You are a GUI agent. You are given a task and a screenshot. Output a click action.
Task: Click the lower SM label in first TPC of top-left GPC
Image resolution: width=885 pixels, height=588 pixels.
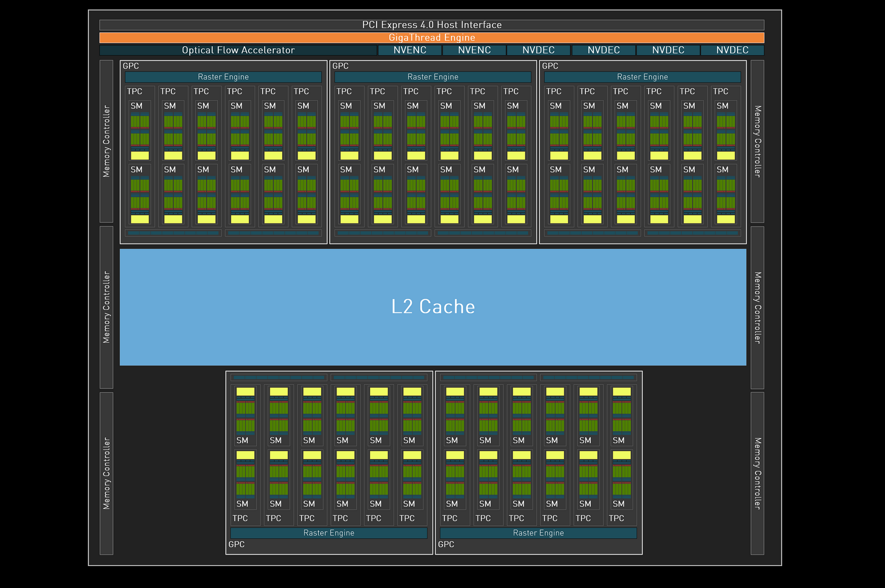[x=137, y=170]
